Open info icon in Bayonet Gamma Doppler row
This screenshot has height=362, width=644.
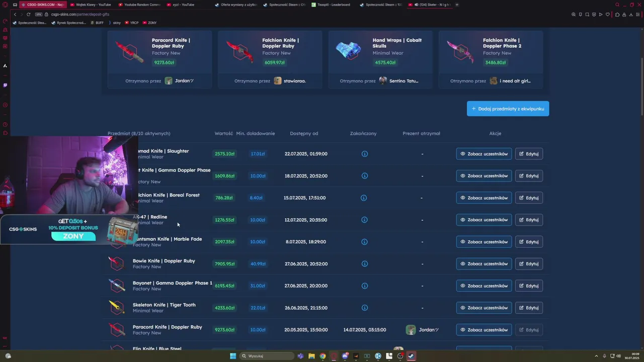tap(365, 286)
